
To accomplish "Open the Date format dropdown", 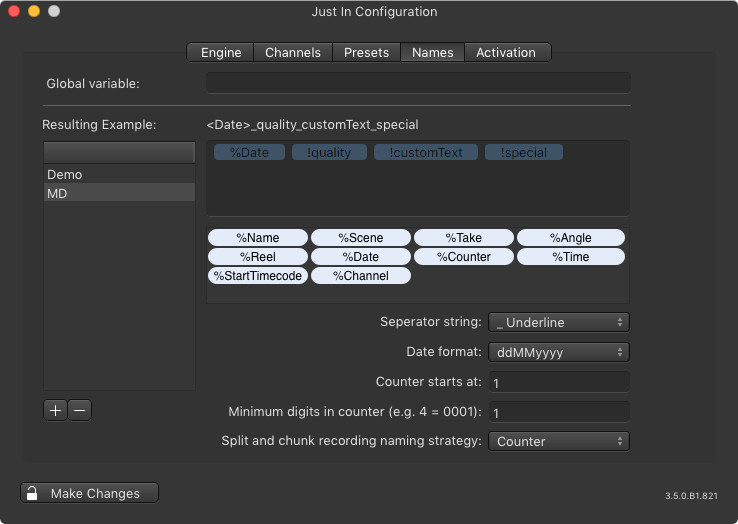I will pos(559,352).
